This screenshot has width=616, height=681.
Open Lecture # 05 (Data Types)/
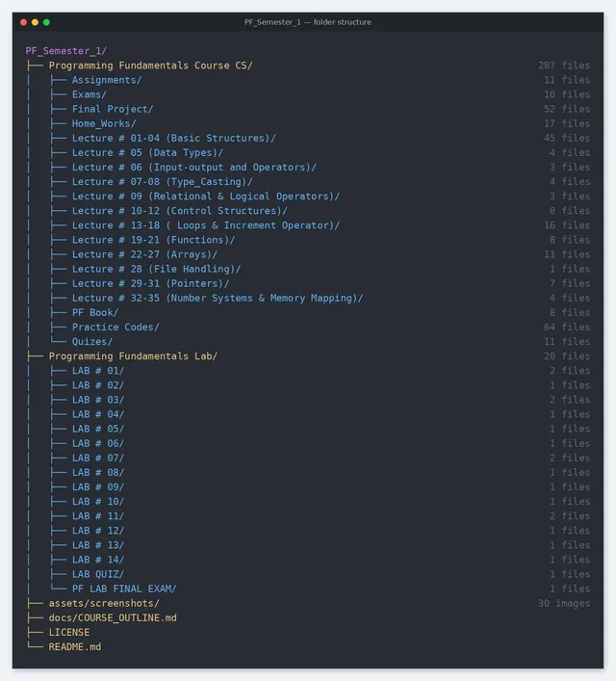point(147,153)
